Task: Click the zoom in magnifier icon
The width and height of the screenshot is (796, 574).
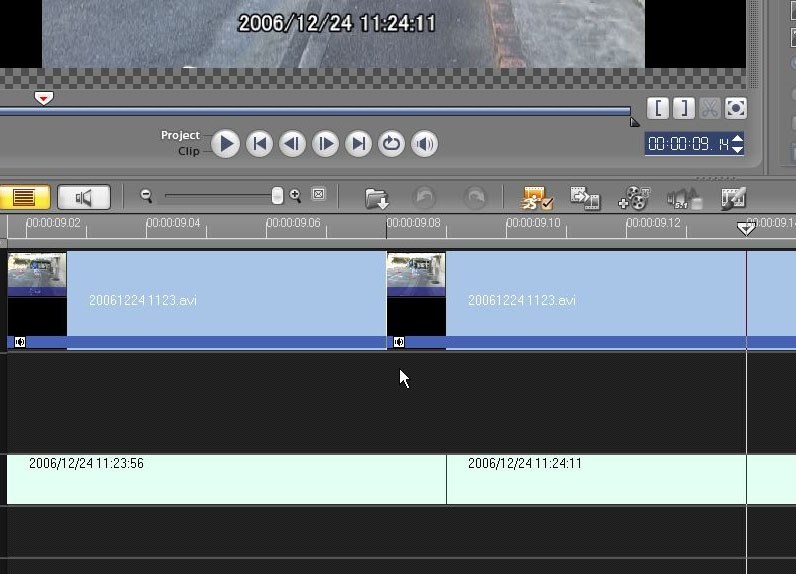Action: click(295, 195)
